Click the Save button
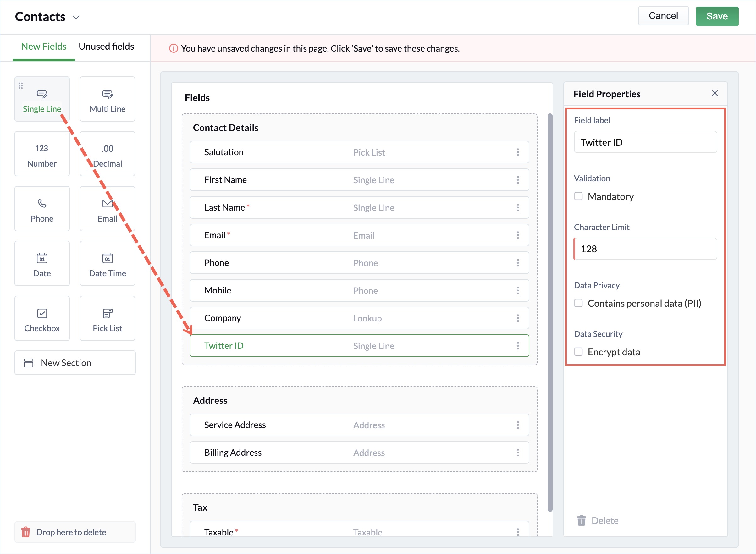The height and width of the screenshot is (554, 756). coord(717,16)
